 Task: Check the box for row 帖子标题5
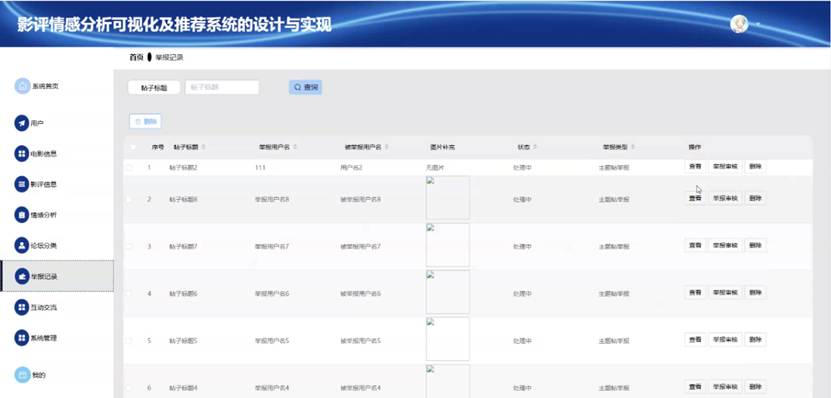(x=130, y=340)
